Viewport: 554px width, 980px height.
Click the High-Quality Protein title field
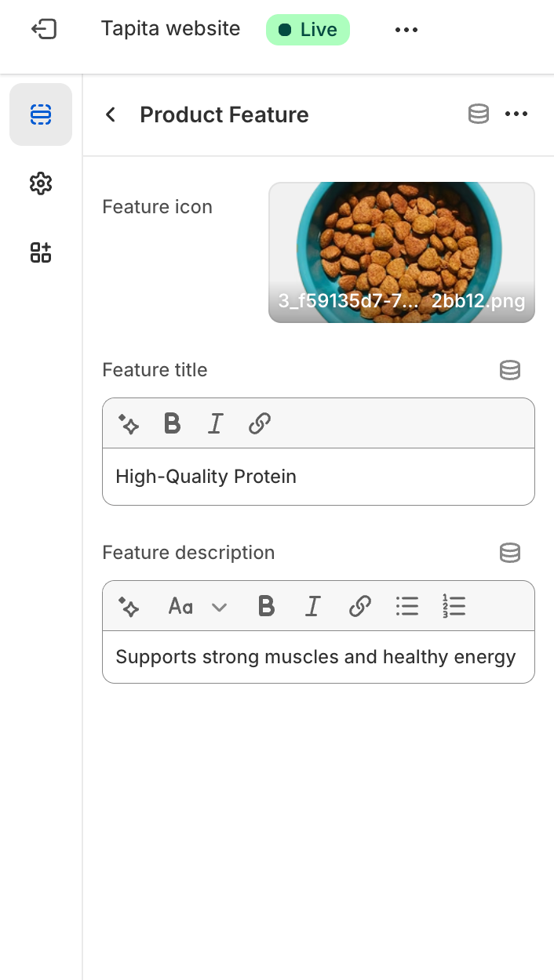coord(319,477)
